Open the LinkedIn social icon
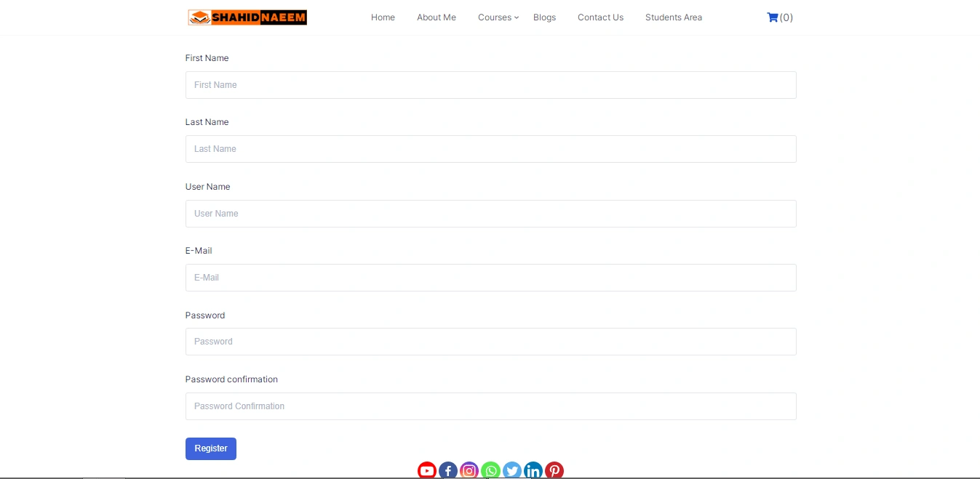Screen dimensions: 980x479 tap(533, 471)
